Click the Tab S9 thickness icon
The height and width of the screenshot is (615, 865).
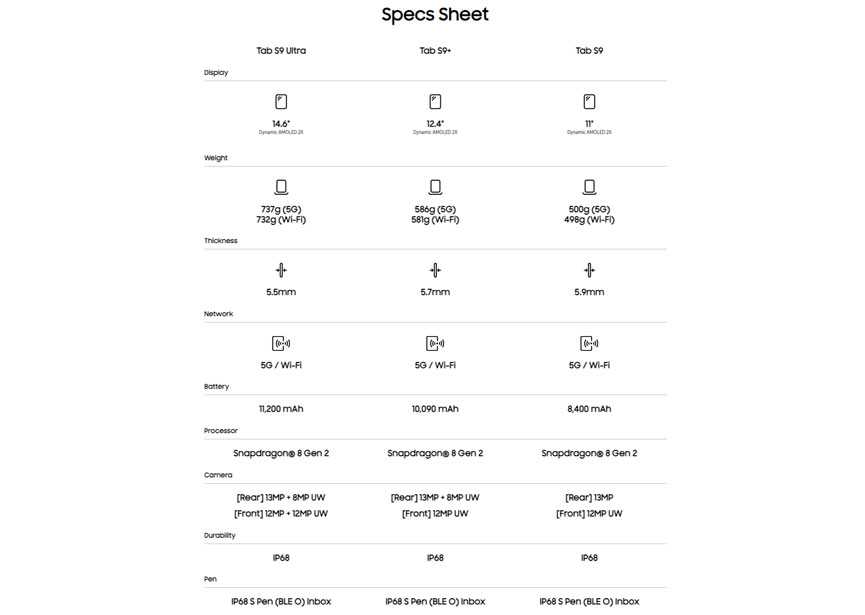[x=589, y=270]
